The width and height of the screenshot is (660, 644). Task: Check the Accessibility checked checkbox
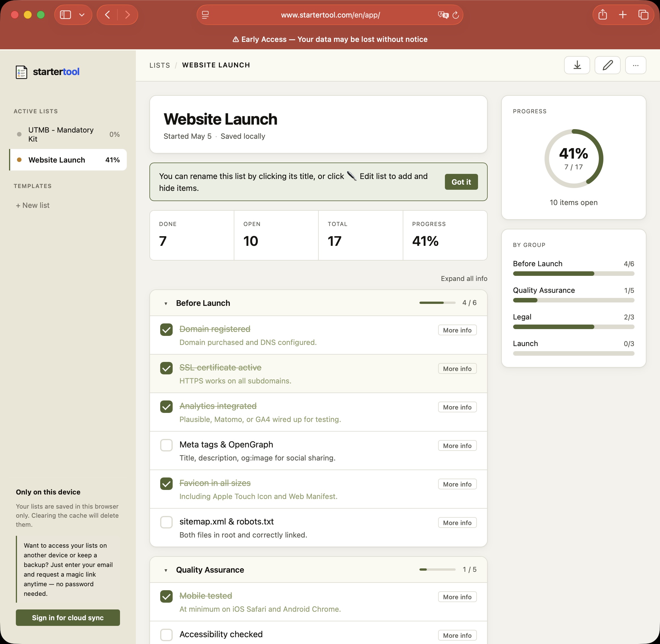(166, 635)
